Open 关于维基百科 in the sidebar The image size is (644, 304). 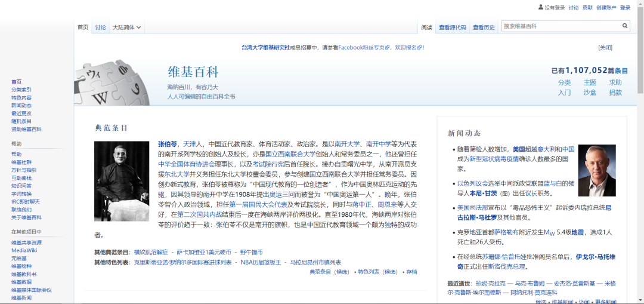click(26, 217)
